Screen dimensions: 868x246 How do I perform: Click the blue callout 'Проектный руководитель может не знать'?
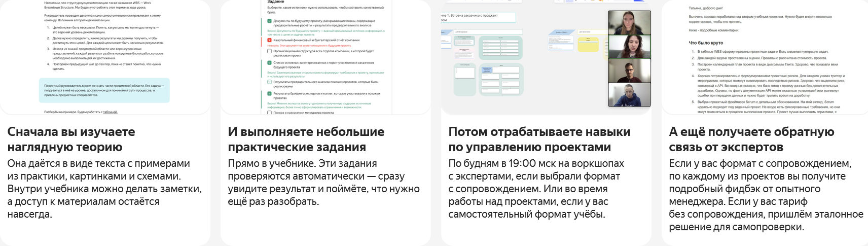tap(104, 90)
